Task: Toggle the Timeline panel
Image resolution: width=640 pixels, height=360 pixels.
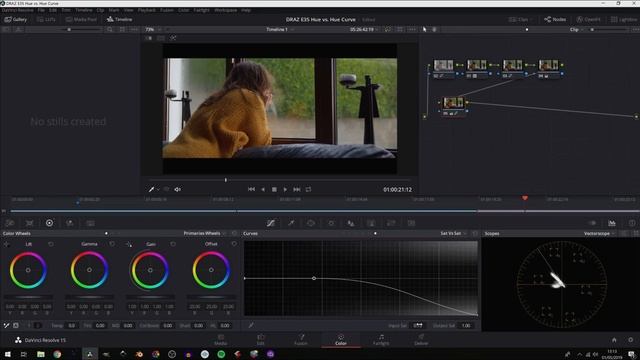Action: pos(119,19)
